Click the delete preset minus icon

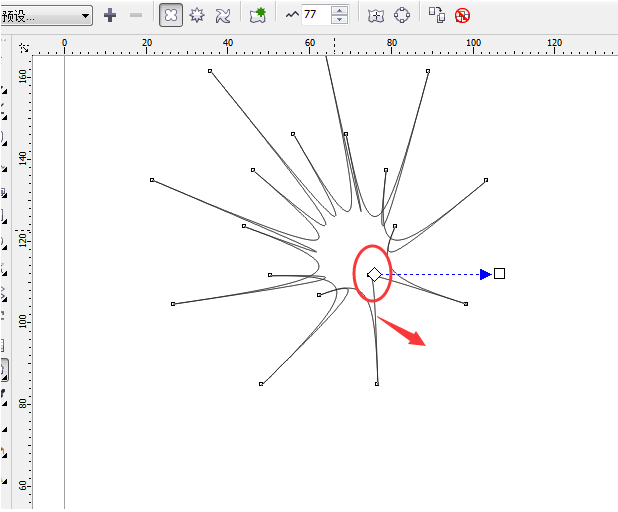[x=136, y=15]
